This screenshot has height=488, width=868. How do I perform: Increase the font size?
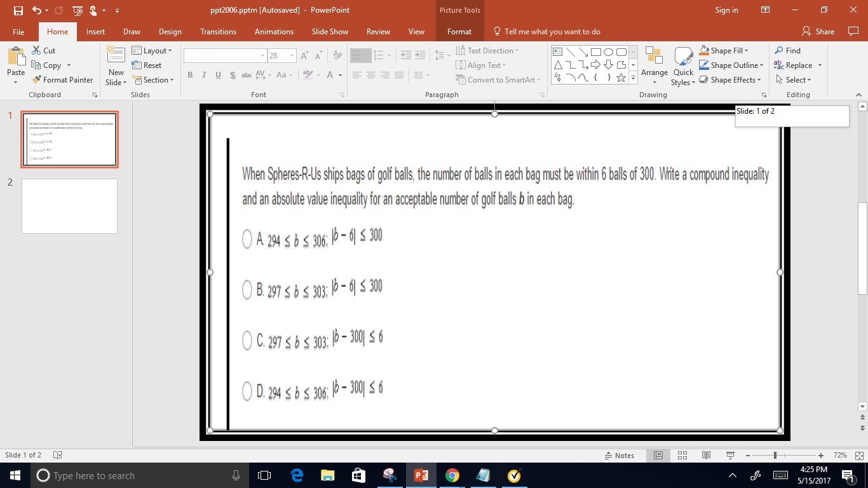point(304,56)
